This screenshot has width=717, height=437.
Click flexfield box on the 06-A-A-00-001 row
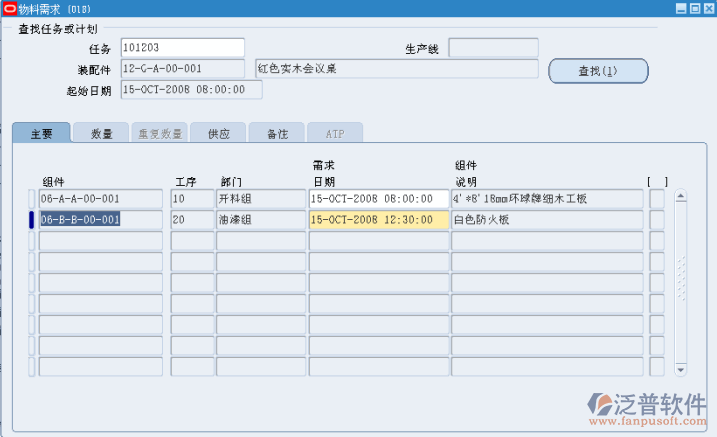tap(656, 199)
